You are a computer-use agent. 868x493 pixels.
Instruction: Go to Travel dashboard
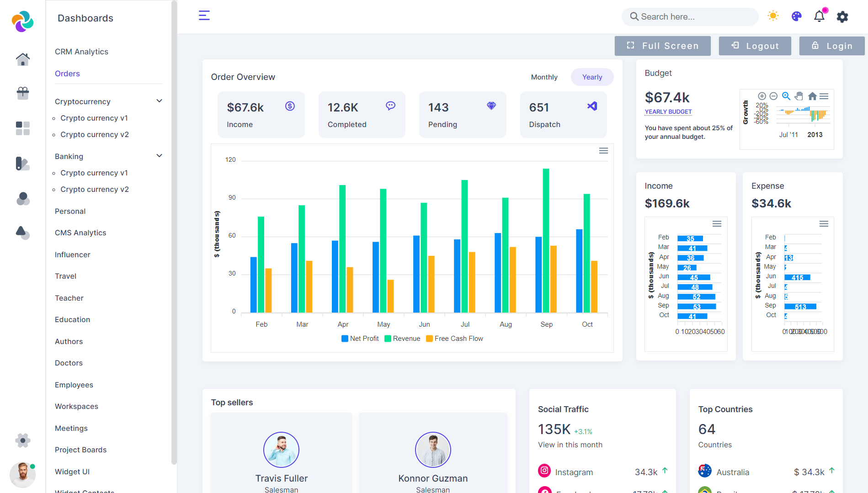pyautogui.click(x=66, y=276)
